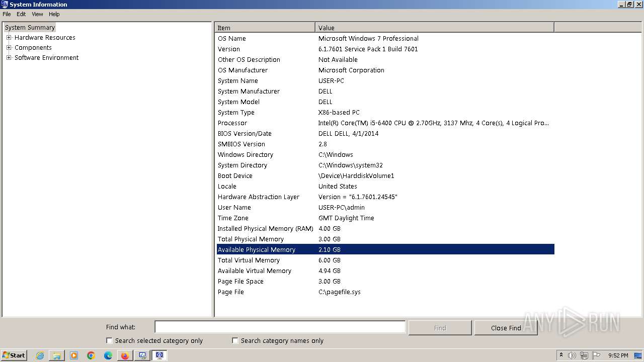This screenshot has height=362, width=644.
Task: Select the Total Virtual Memory row
Action: (x=385, y=260)
